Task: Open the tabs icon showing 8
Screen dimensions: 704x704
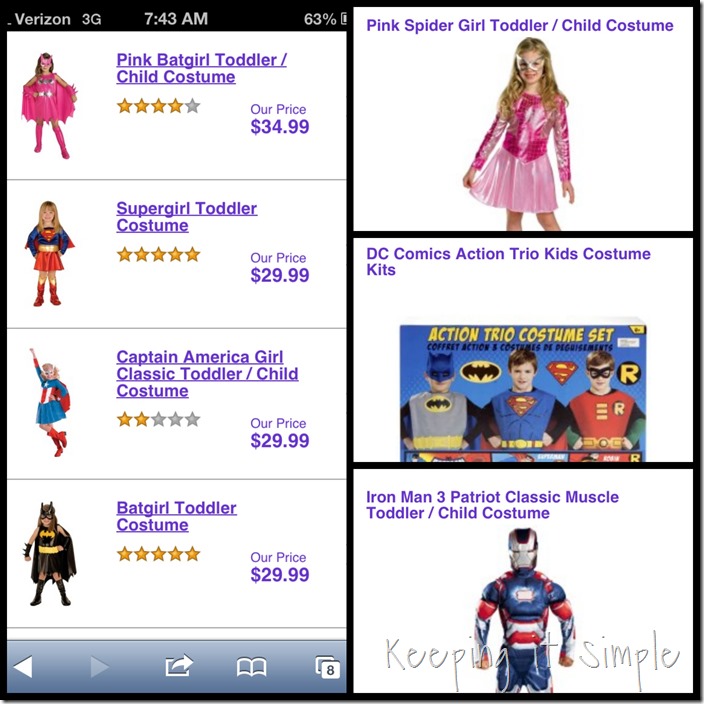Action: tap(327, 667)
